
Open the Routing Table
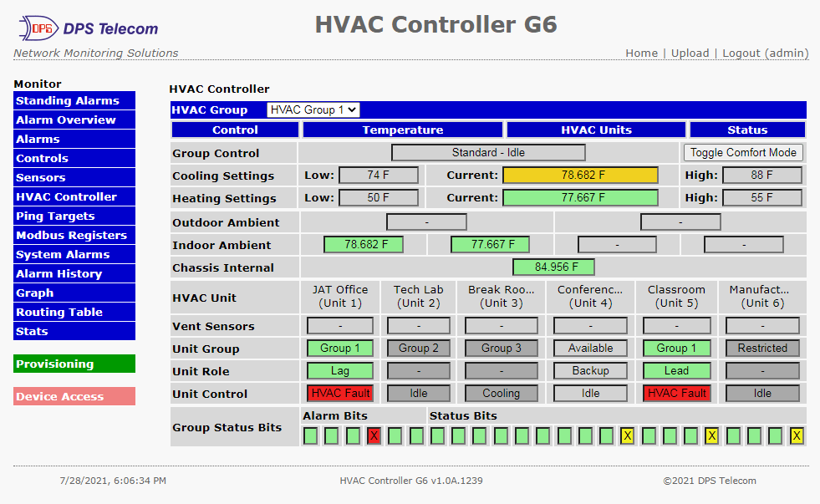tap(74, 312)
